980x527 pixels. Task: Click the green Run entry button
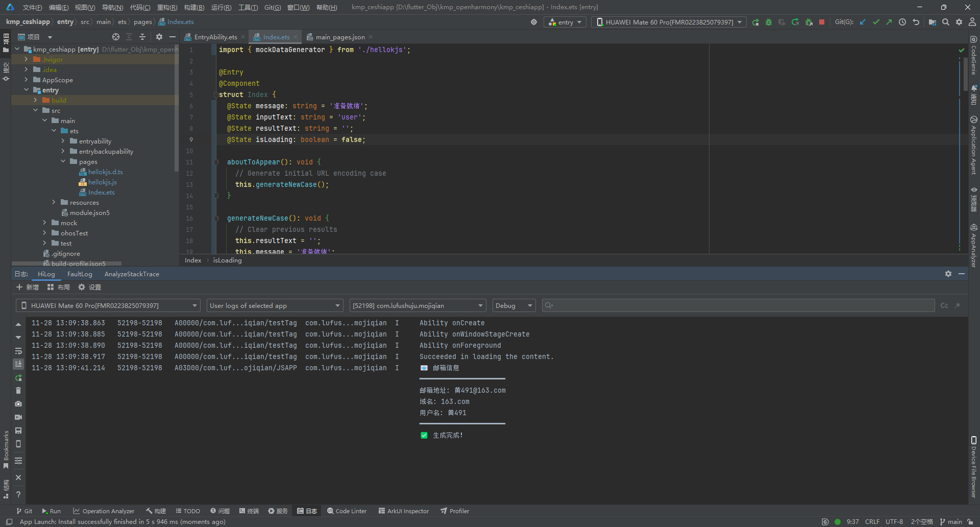tap(755, 22)
